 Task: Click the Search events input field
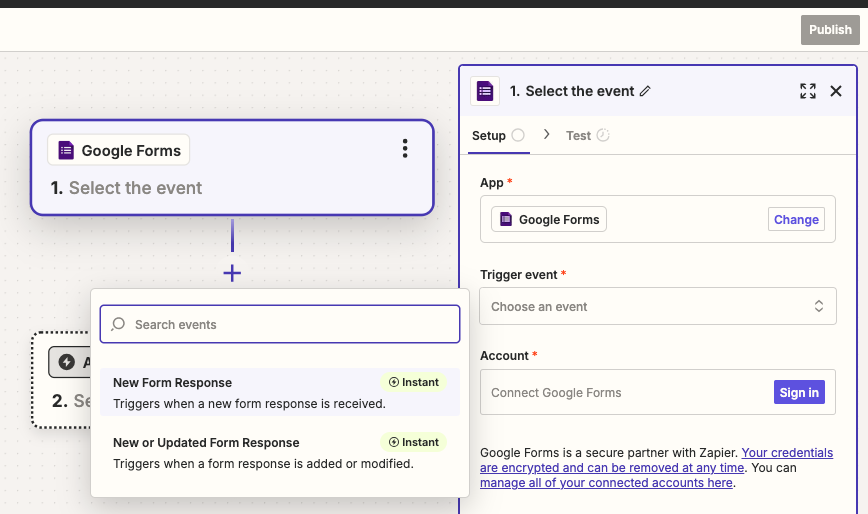coord(280,324)
